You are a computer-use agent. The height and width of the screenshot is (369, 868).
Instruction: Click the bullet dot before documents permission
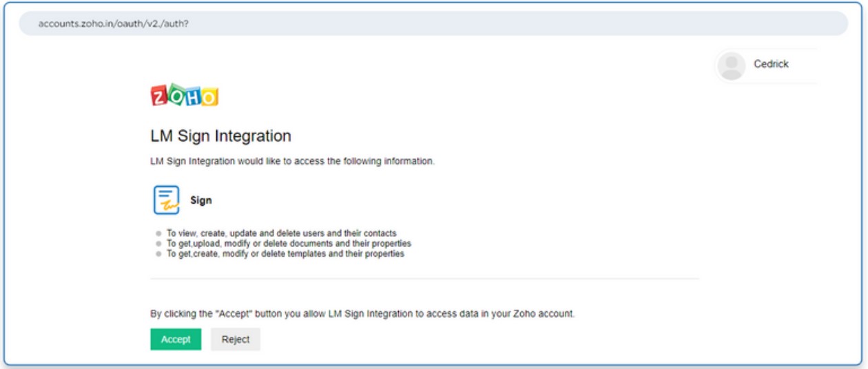pos(158,244)
